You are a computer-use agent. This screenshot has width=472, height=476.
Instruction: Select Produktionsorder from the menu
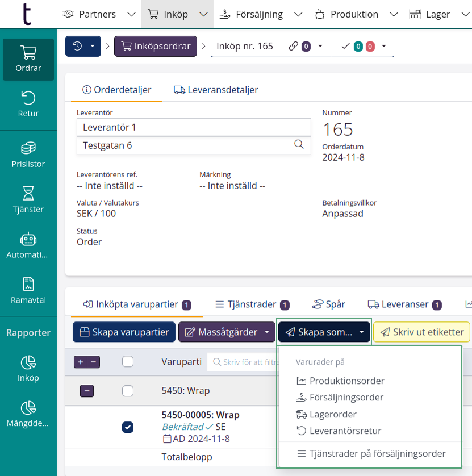(346, 381)
